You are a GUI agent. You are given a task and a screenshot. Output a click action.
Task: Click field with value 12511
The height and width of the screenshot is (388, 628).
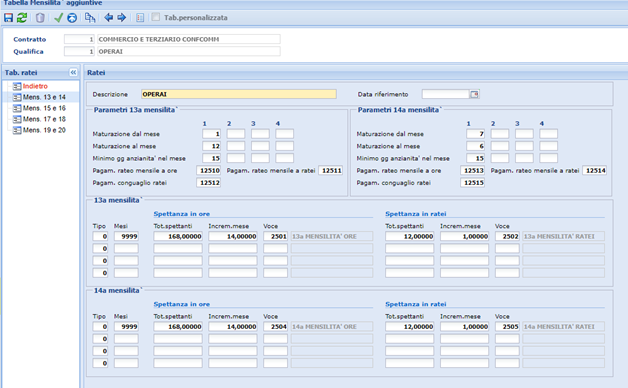330,171
